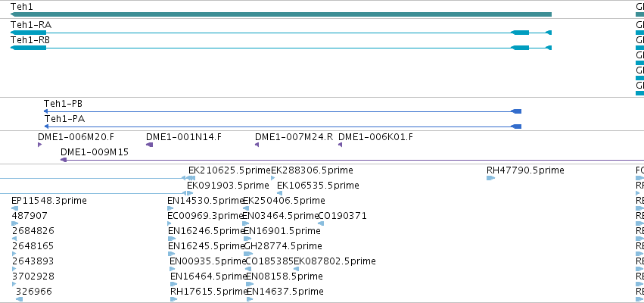Select EST EK106535.5prime

(318, 186)
